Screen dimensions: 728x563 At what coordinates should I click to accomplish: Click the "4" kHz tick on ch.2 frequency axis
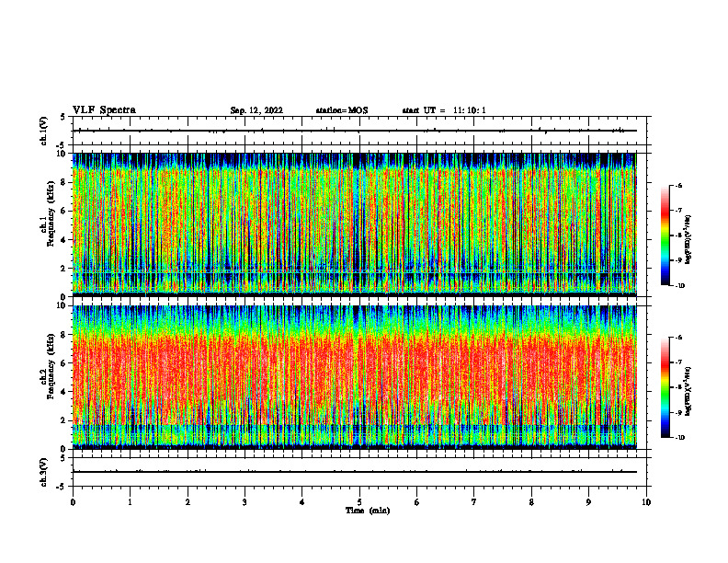coord(63,392)
